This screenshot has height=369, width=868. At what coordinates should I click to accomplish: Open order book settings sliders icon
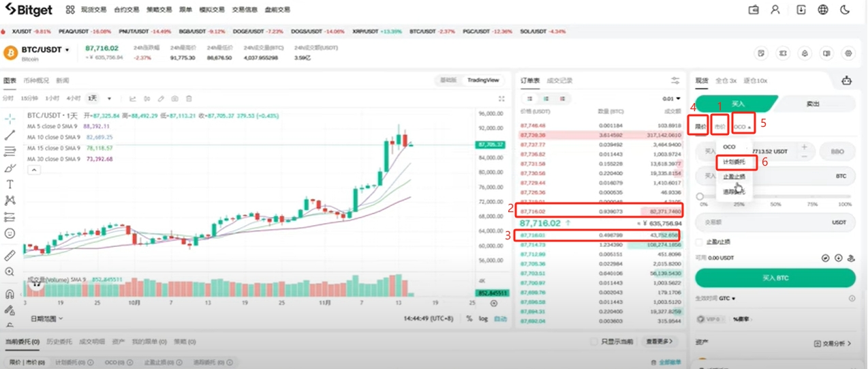pyautogui.click(x=675, y=80)
